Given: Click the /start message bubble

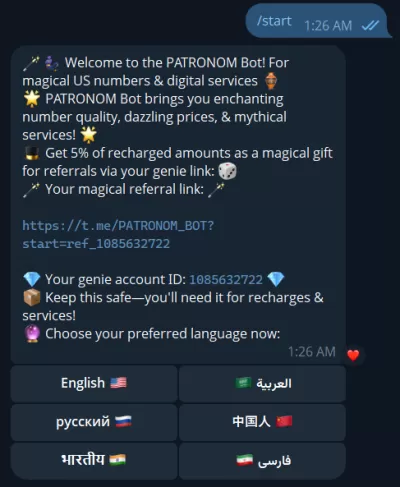Looking at the screenshot, I should (x=318, y=21).
